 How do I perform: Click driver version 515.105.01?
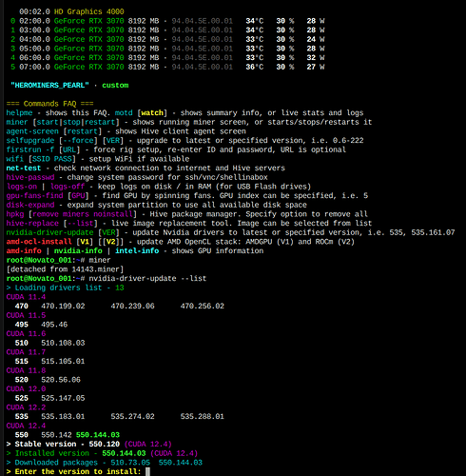63,361
